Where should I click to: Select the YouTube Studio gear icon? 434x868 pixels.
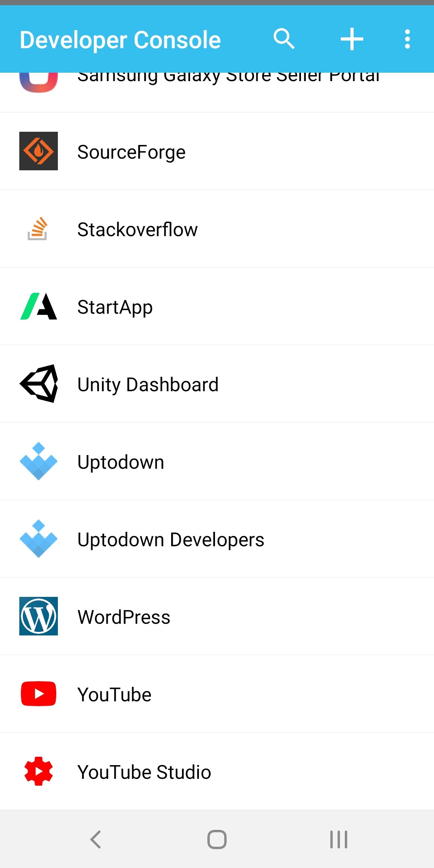coord(39,771)
